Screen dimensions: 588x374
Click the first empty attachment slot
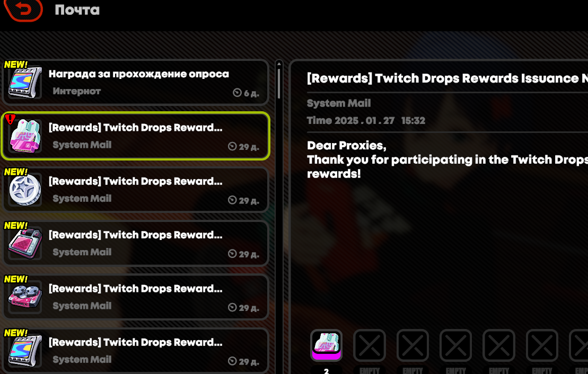click(370, 345)
